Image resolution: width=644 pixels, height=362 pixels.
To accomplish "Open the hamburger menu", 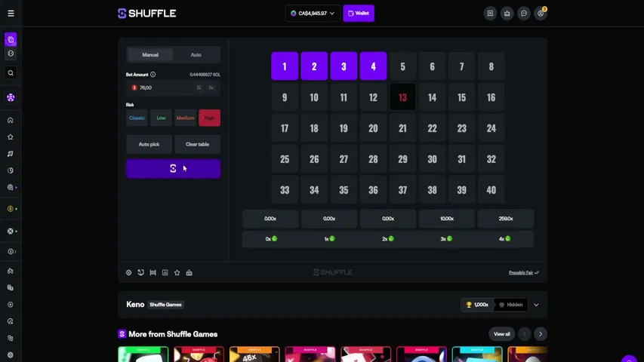I will (x=11, y=14).
